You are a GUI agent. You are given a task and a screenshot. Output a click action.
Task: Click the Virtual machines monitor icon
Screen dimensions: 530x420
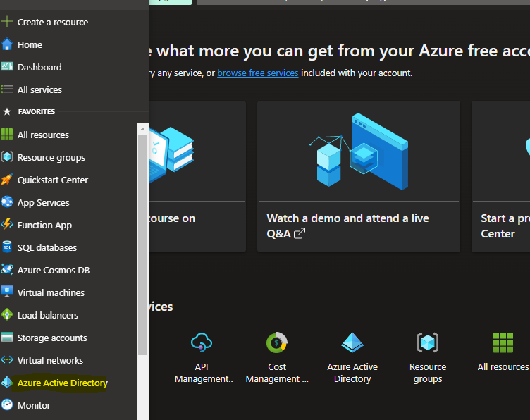[x=7, y=292]
